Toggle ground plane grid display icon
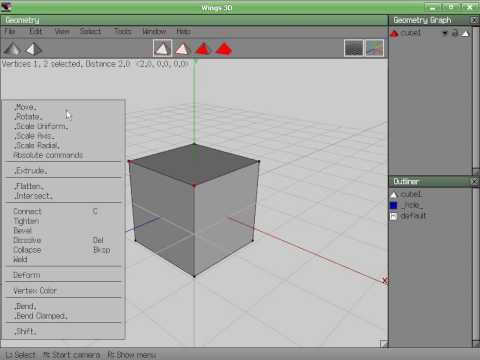Screen dimensions: 480x360 354,48
